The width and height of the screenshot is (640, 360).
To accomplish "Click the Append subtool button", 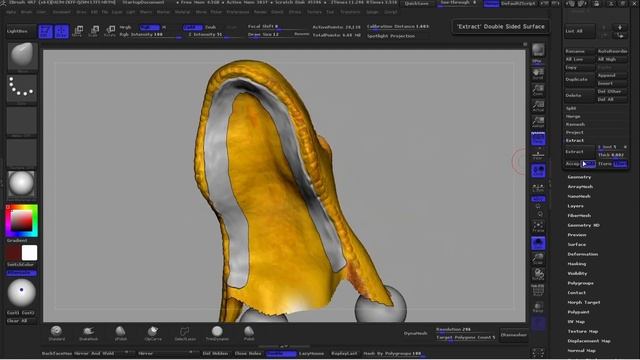I will [x=611, y=75].
